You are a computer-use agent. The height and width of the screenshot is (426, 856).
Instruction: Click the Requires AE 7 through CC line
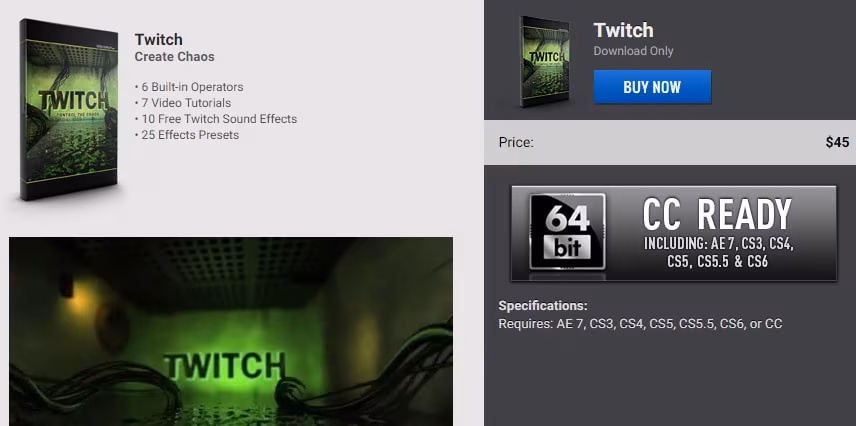(x=640, y=324)
